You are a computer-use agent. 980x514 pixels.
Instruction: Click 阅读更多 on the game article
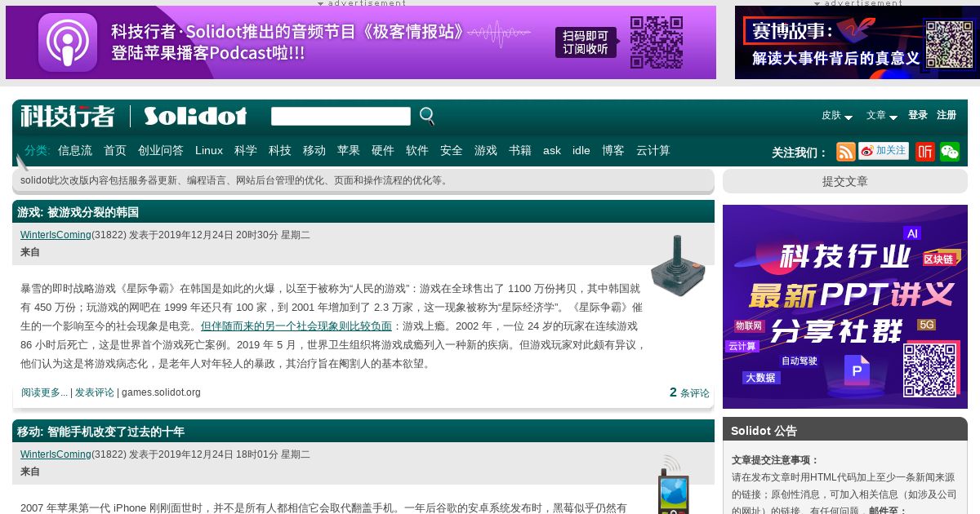point(44,392)
